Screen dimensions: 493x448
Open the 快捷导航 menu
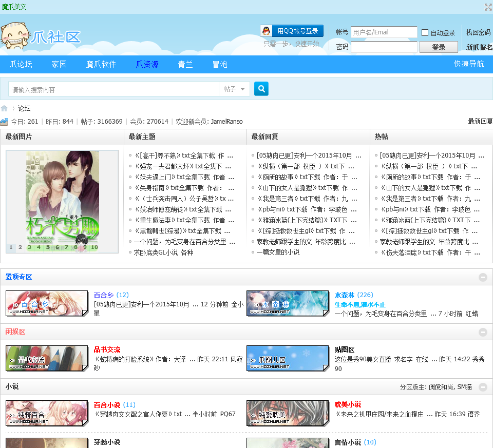469,64
